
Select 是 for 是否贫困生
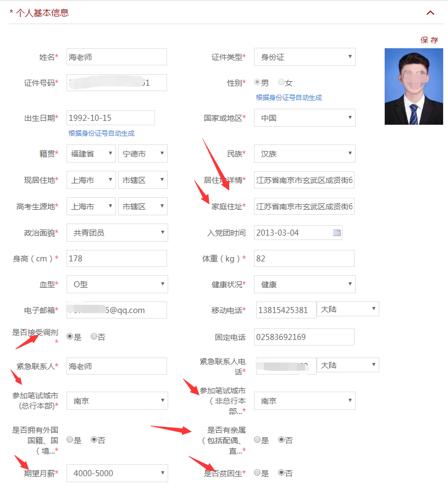[x=257, y=472]
